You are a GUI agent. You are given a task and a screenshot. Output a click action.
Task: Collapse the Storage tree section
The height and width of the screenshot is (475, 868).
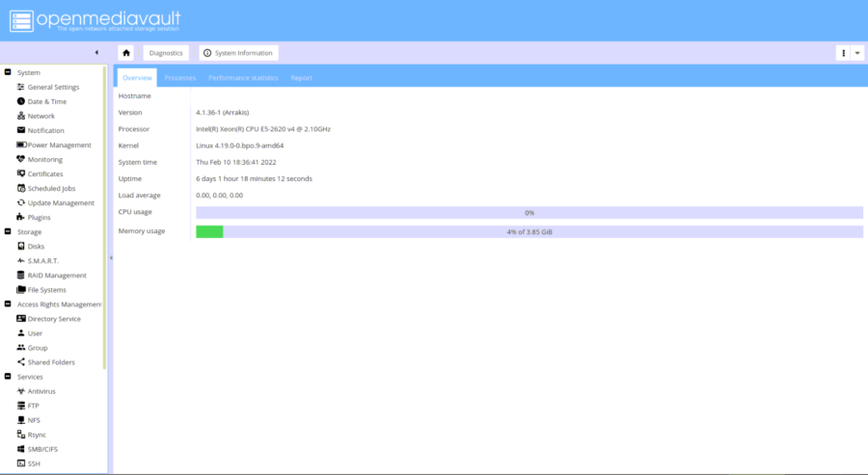pos(8,231)
